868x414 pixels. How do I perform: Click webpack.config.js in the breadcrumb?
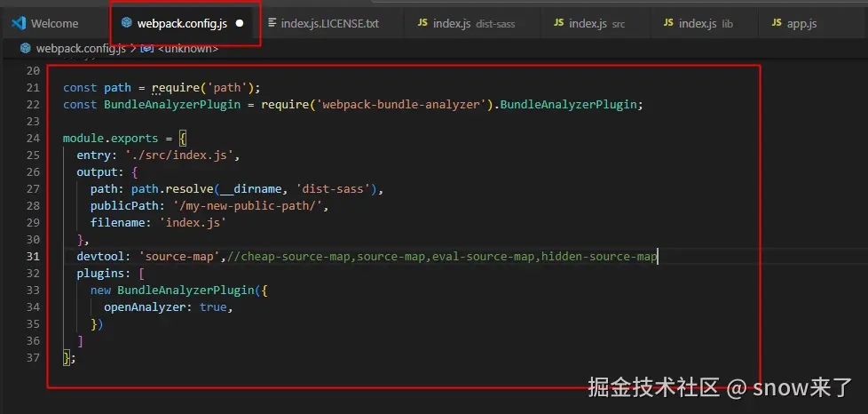pos(82,49)
